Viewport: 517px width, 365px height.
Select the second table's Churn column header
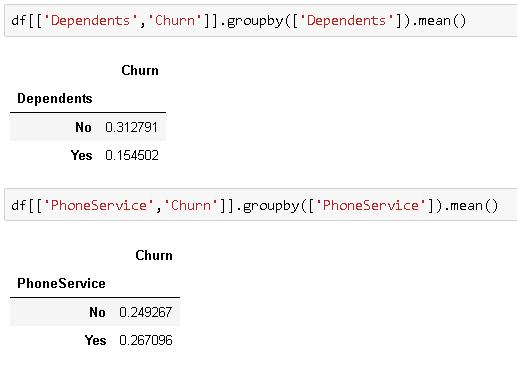pyautogui.click(x=154, y=255)
